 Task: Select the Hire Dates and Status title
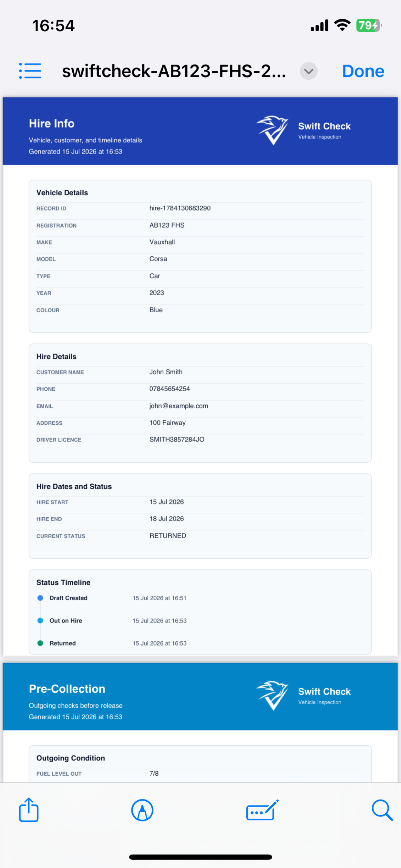[x=74, y=487]
